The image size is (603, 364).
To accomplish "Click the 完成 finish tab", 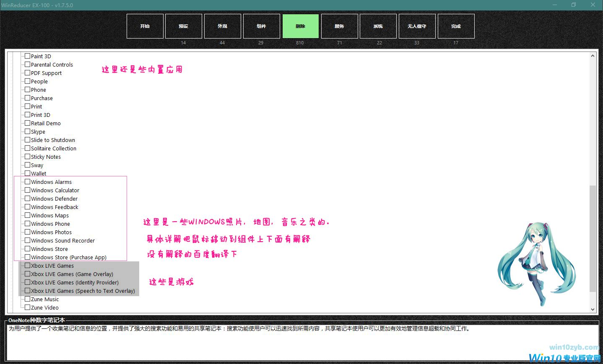I will pyautogui.click(x=456, y=26).
